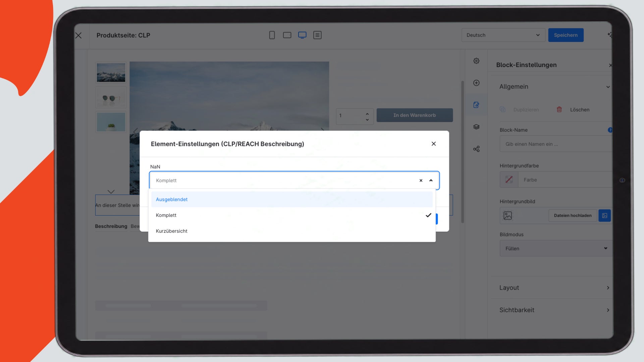This screenshot has height=362, width=644.
Task: Expand the Layout section
Action: pos(554,288)
